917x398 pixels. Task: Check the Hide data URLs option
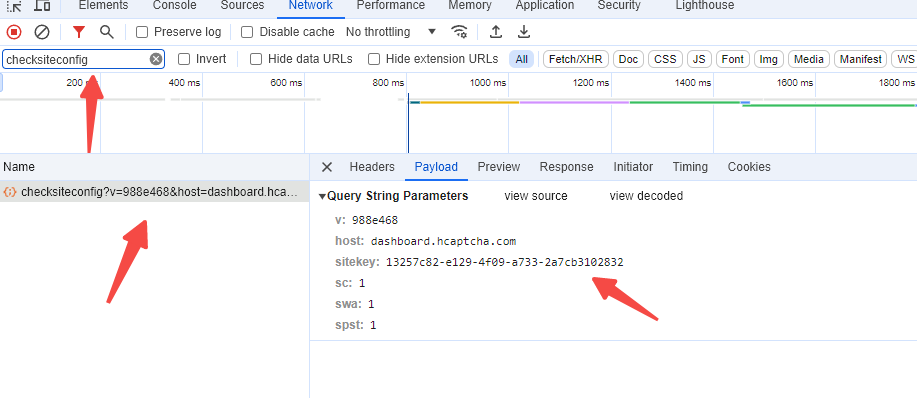(256, 59)
